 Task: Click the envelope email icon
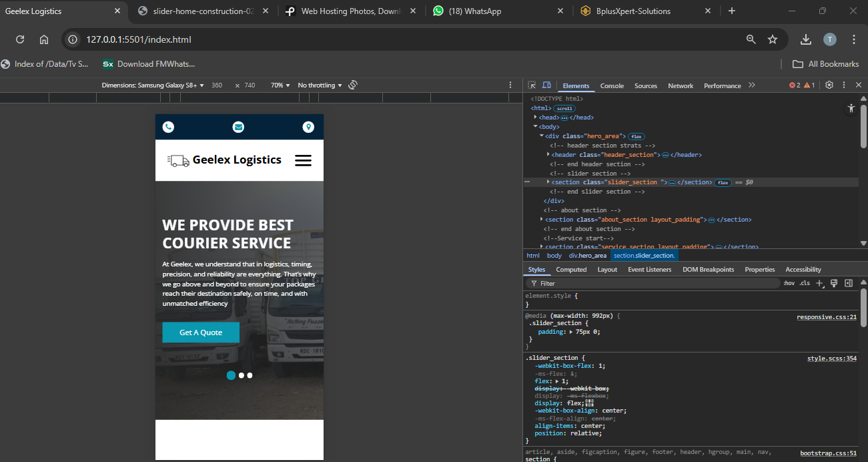tap(238, 127)
